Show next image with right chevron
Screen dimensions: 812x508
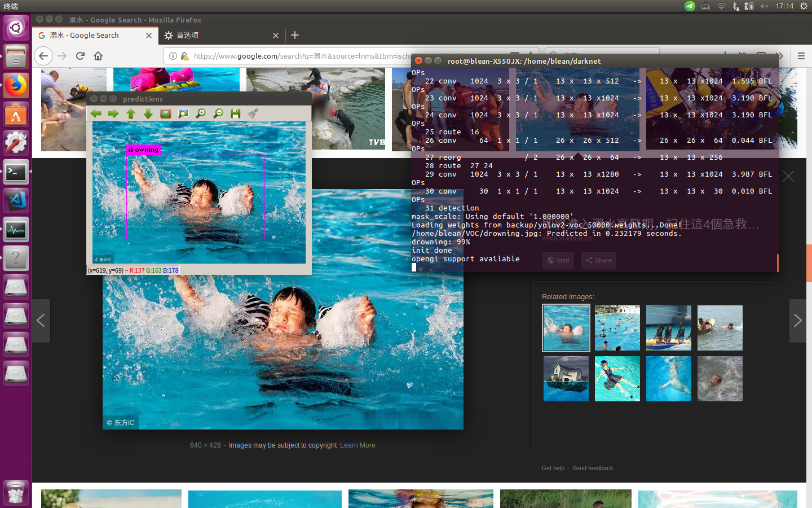point(797,321)
